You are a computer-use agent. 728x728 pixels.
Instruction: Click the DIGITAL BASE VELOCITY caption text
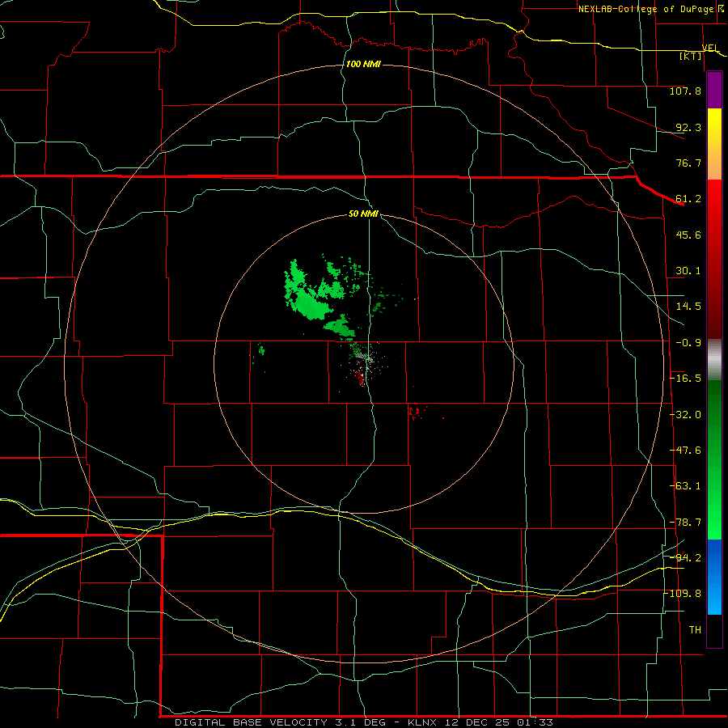[x=252, y=722]
